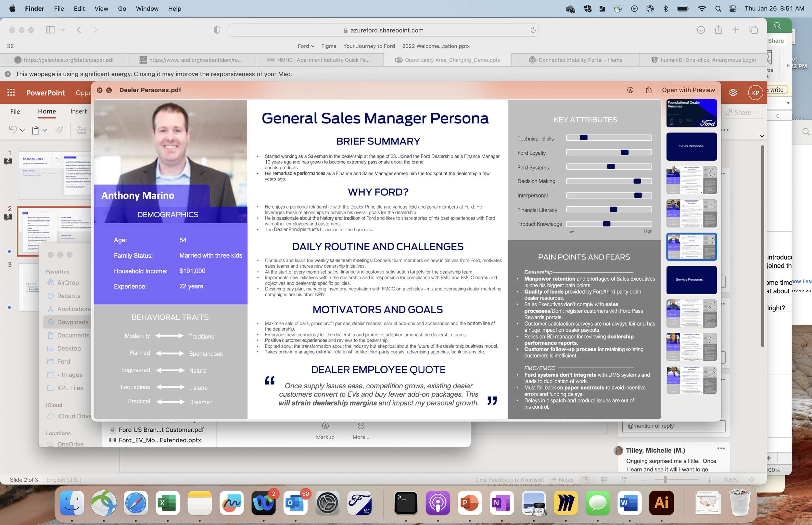Screen dimensions: 812x525
Task: Switch to PowerPoint normal view icon
Action: click(585, 480)
